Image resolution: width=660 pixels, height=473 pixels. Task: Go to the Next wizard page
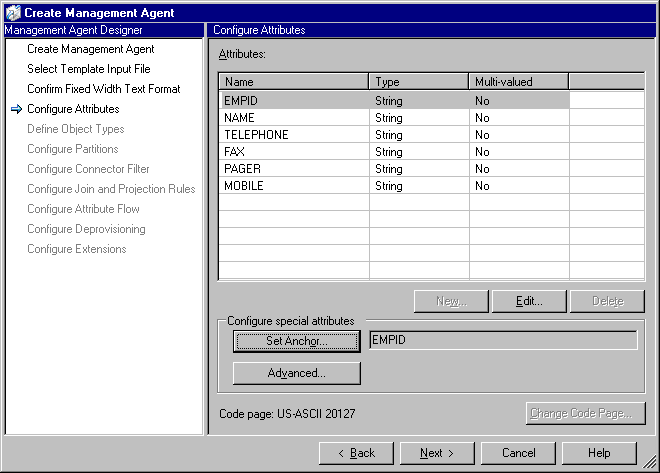pyautogui.click(x=437, y=453)
